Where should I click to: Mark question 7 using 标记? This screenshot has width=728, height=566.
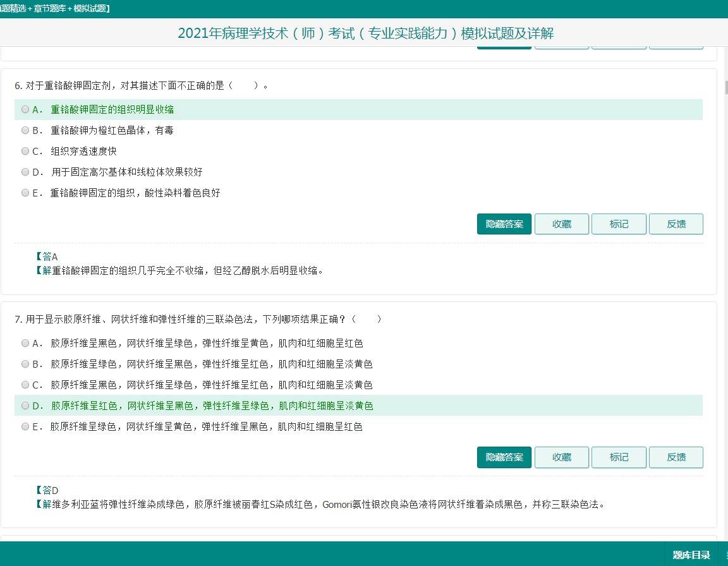click(x=619, y=457)
